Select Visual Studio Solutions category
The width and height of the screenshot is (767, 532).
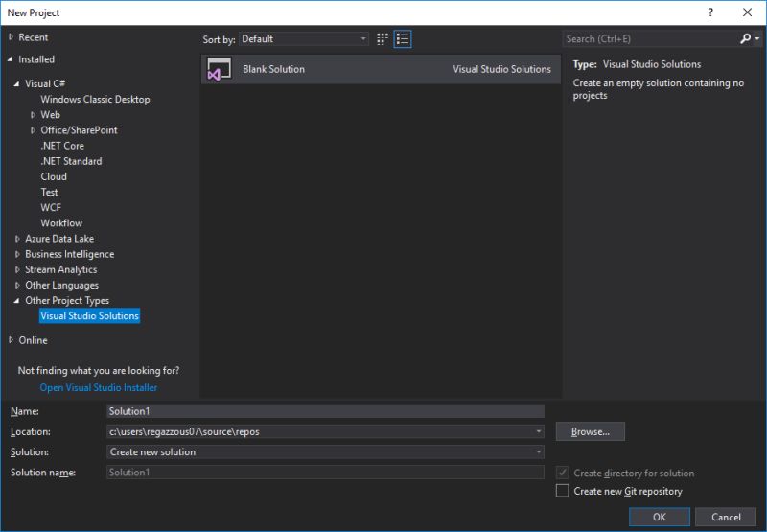pos(89,316)
